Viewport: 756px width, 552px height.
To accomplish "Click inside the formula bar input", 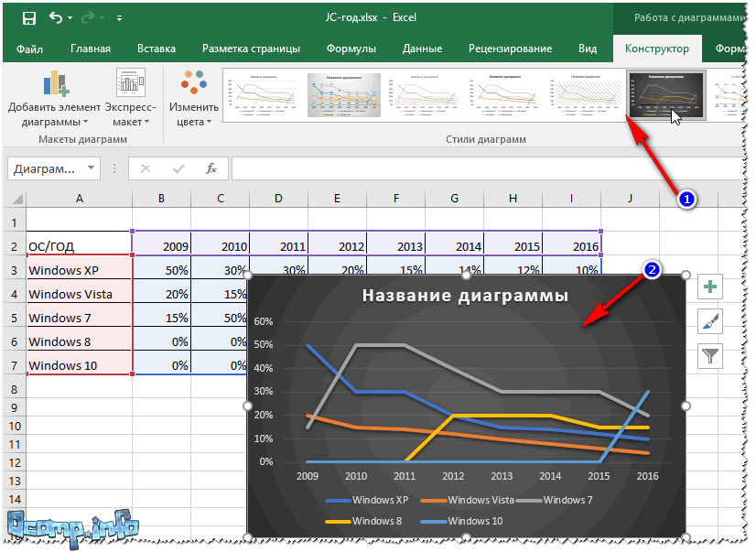I will (487, 168).
